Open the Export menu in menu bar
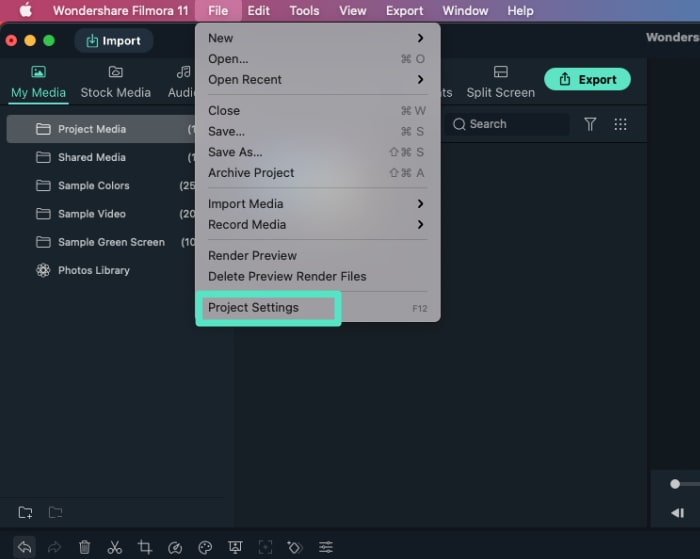Screen dimensions: 700x559 point(404,10)
